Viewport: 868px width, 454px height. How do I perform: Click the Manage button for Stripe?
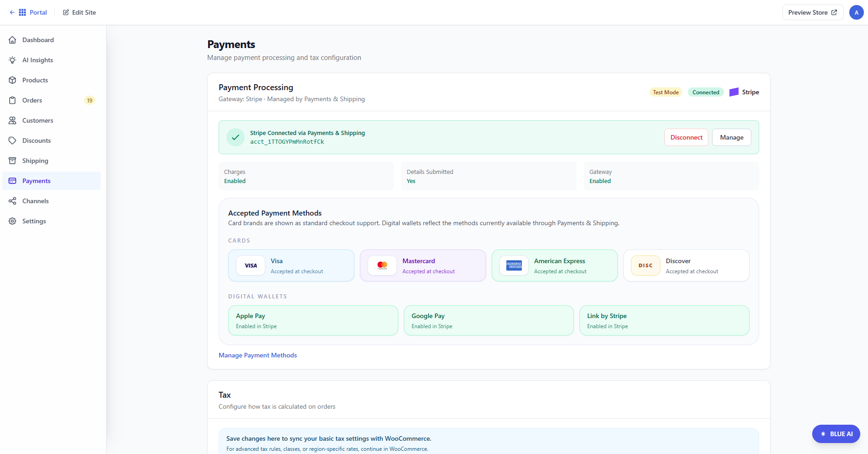tap(732, 137)
